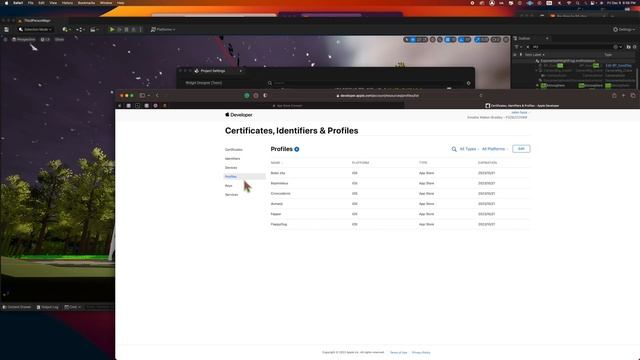Add a new profile with plus icon
The image size is (640, 360).
click(297, 149)
